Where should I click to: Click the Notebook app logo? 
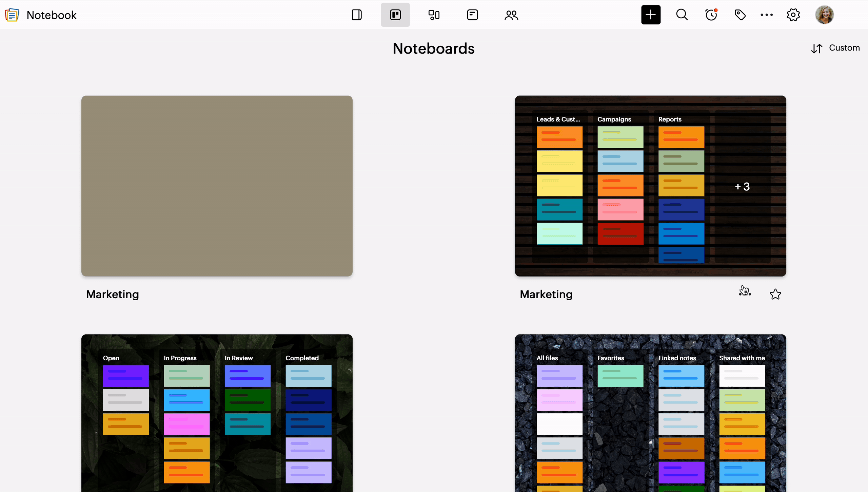12,15
